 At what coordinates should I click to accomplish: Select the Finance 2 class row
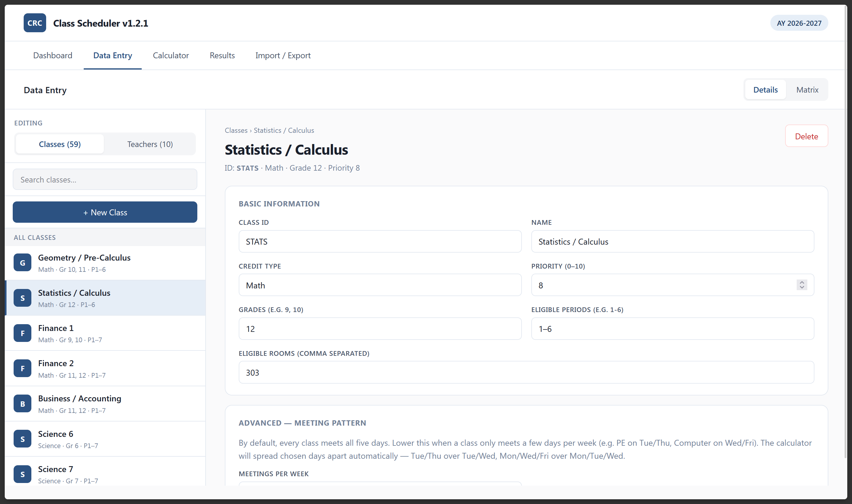(x=105, y=369)
